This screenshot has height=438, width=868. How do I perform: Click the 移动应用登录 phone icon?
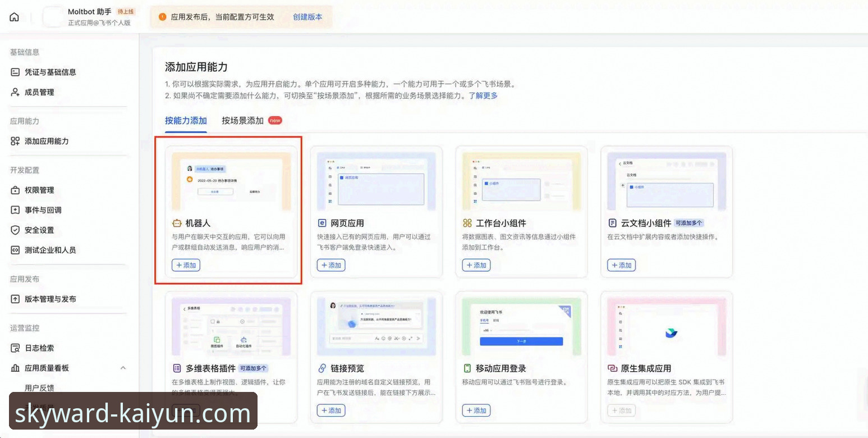467,368
